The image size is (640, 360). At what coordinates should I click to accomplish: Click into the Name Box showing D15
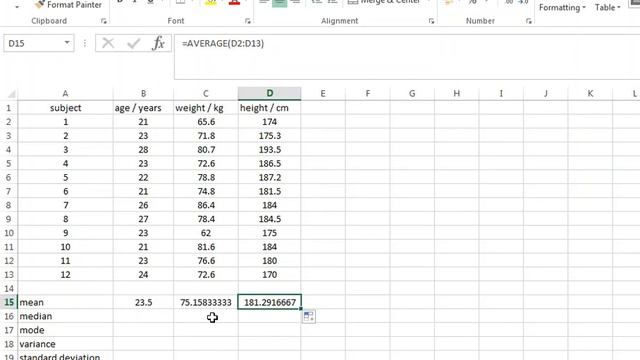(x=33, y=43)
